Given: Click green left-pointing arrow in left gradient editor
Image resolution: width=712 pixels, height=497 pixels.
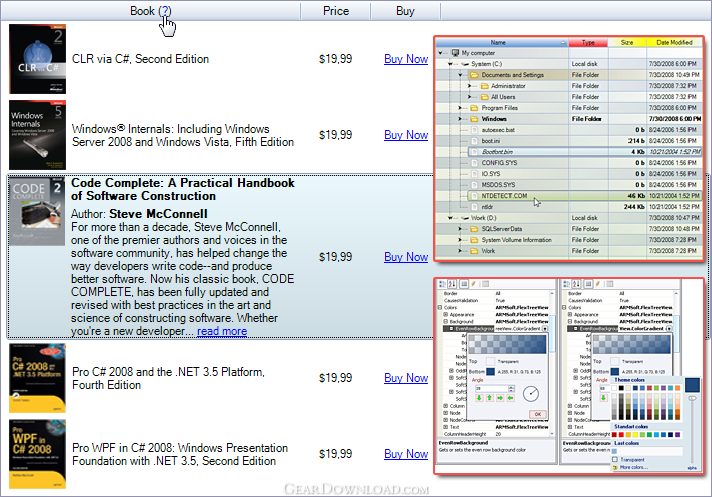Looking at the screenshot, I should click(510, 398).
